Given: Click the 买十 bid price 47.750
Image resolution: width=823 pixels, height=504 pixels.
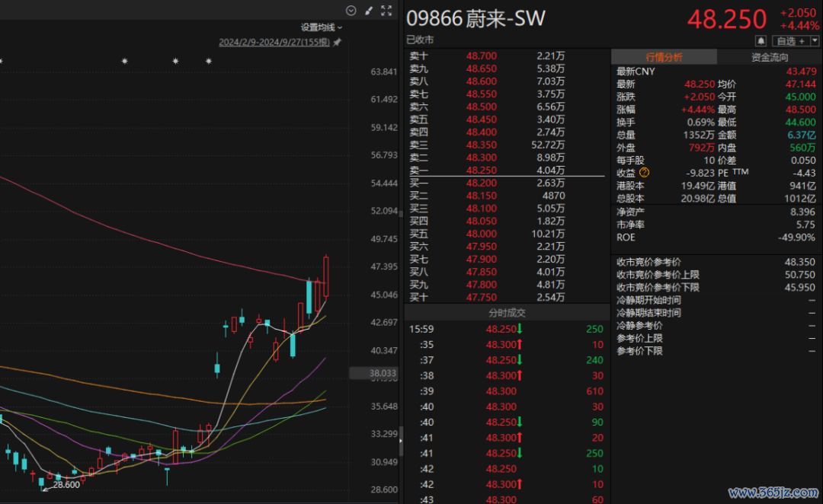Looking at the screenshot, I should click(482, 298).
